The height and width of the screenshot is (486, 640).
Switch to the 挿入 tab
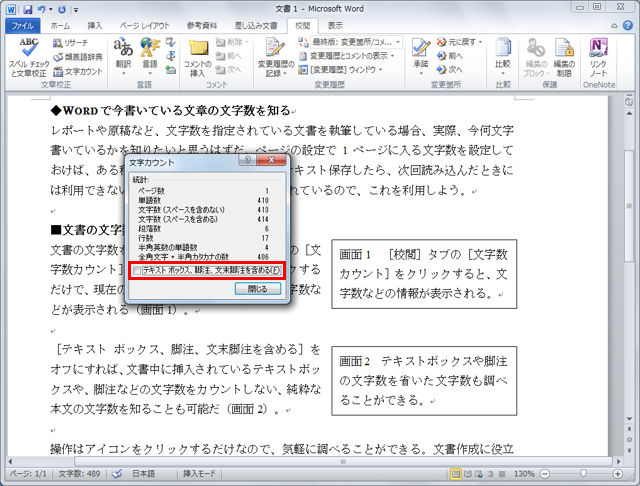tap(95, 26)
